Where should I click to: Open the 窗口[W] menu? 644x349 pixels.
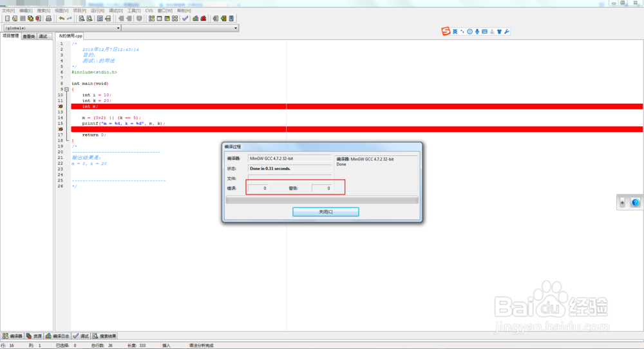165,11
